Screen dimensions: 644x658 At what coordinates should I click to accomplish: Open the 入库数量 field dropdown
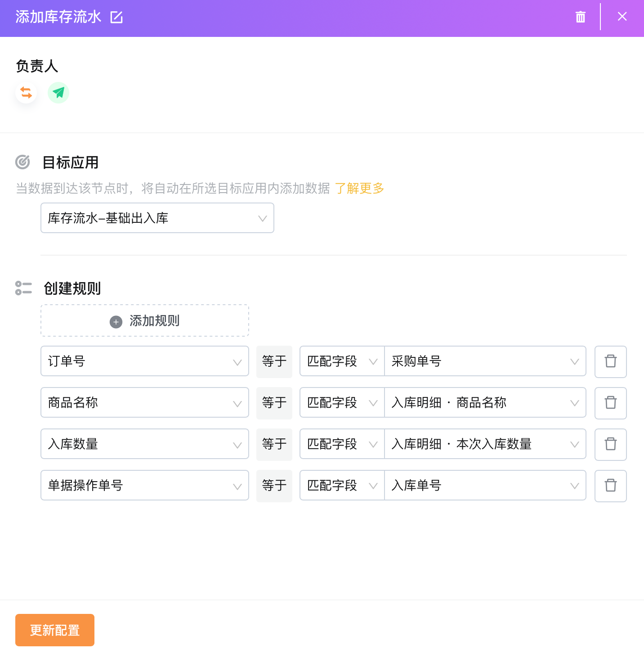click(x=145, y=444)
